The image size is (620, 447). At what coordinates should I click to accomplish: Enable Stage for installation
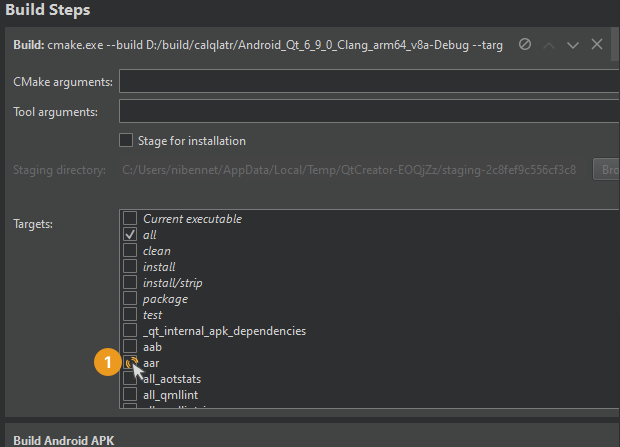pos(126,140)
